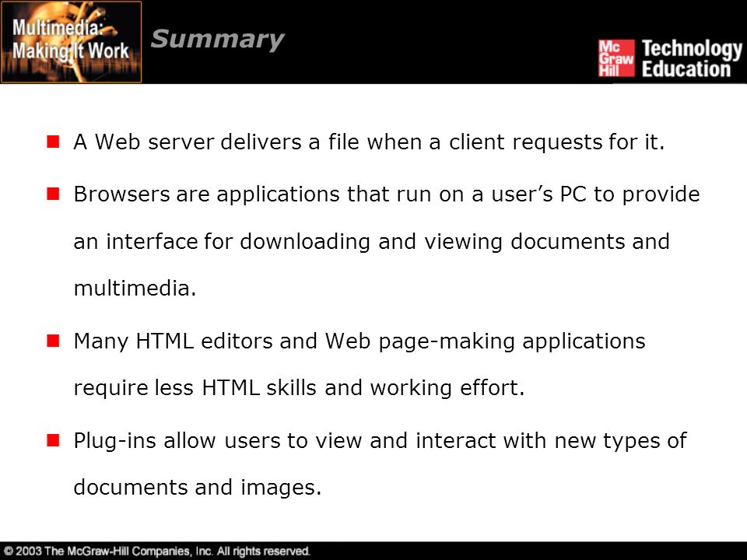Click the red bullet beside 'Browsers are applications'

[53, 194]
